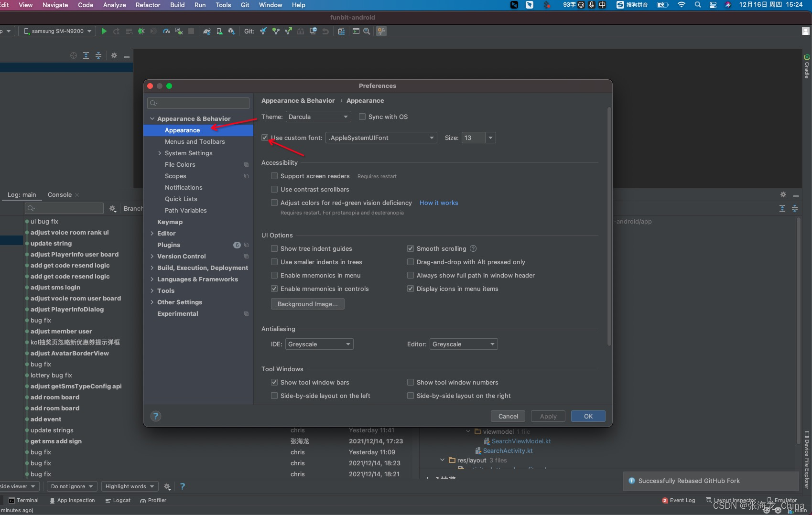Click Git Update Project blue arrow icon
Image resolution: width=812 pixels, height=515 pixels.
(x=263, y=31)
